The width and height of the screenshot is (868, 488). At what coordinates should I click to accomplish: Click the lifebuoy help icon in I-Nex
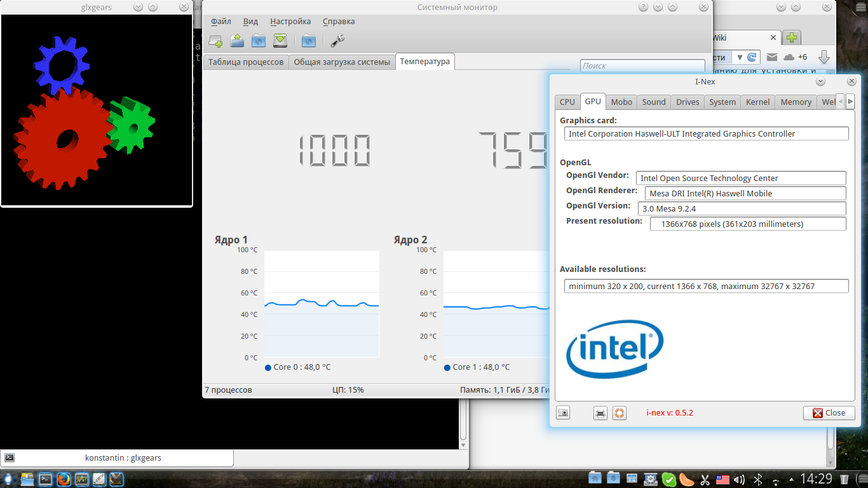point(620,413)
